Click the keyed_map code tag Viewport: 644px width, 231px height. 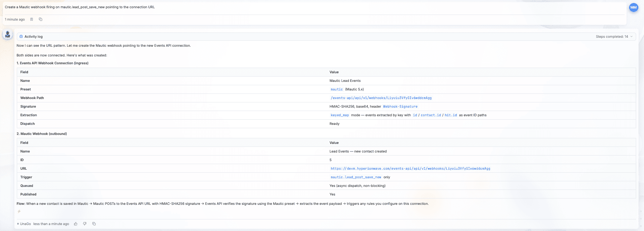click(340, 115)
